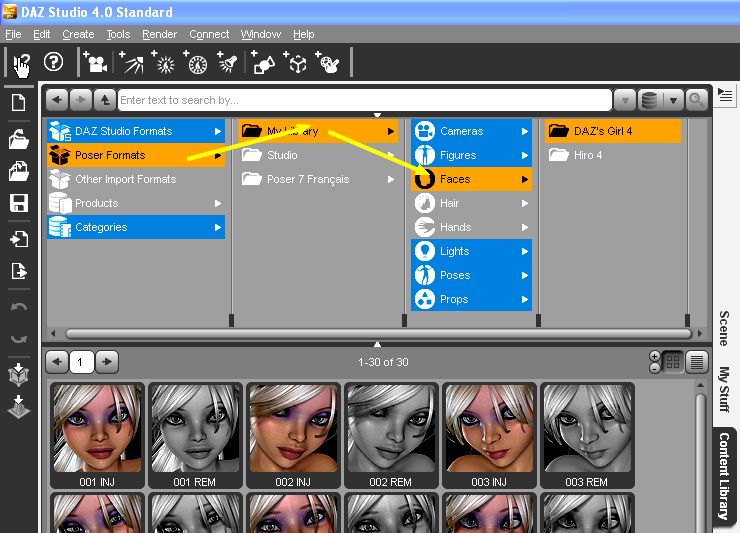Image resolution: width=740 pixels, height=533 pixels.
Task: Expand Poser 7 Français folder
Action: pos(391,179)
